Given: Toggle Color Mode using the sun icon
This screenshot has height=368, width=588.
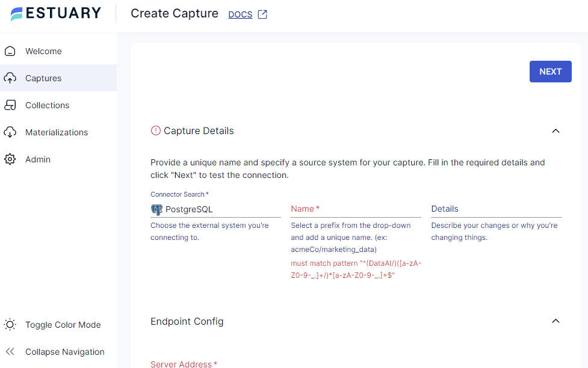Looking at the screenshot, I should coord(10,325).
